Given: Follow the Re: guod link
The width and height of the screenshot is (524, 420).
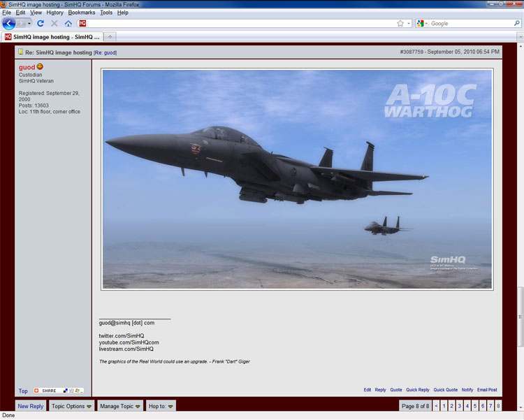Looking at the screenshot, I should [x=105, y=53].
